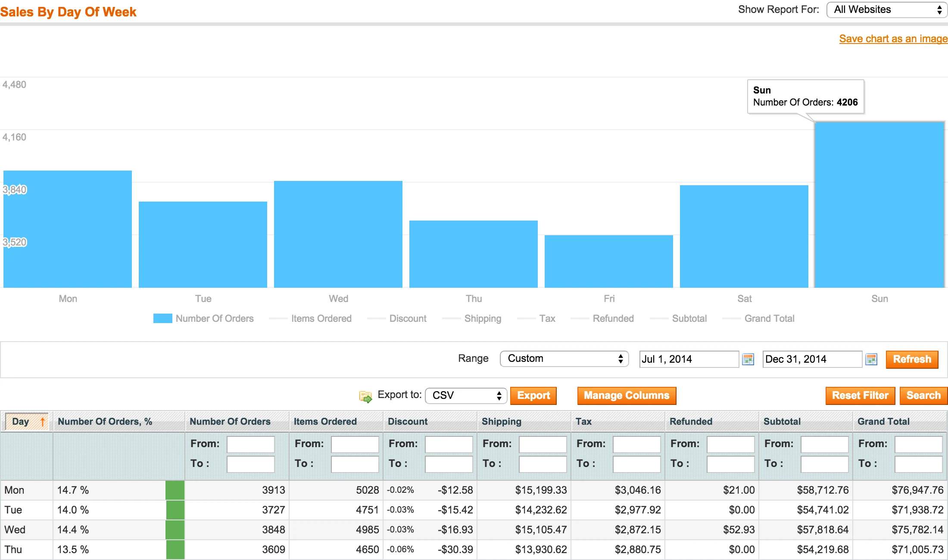
Task: Open the calendar picker for the start date
Action: point(748,359)
